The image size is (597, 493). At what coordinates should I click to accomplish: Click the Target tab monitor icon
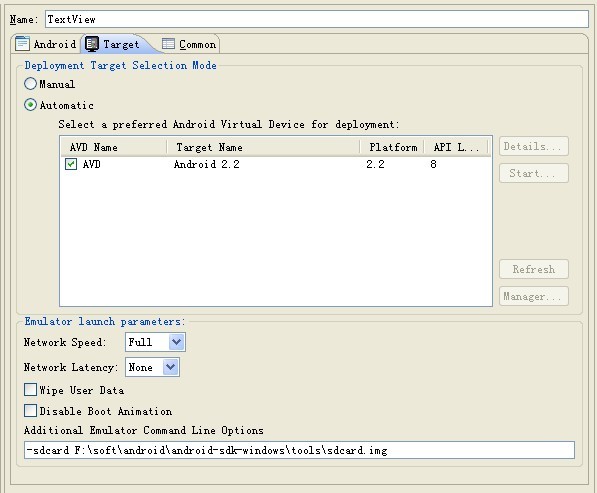tap(92, 44)
